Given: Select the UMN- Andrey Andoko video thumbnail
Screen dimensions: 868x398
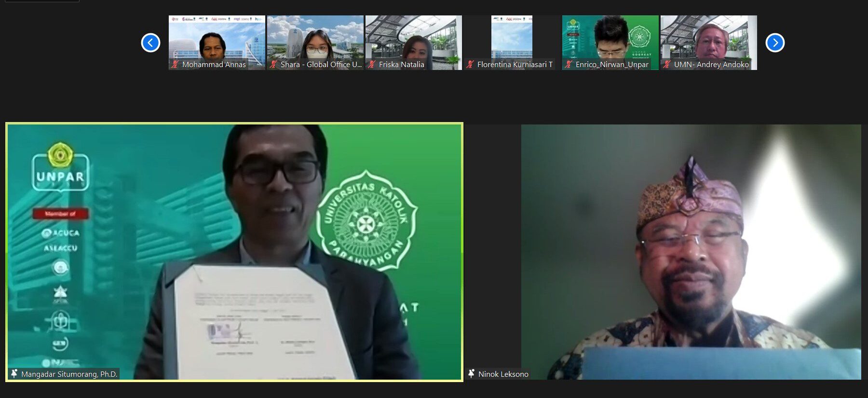Looking at the screenshot, I should (708, 39).
